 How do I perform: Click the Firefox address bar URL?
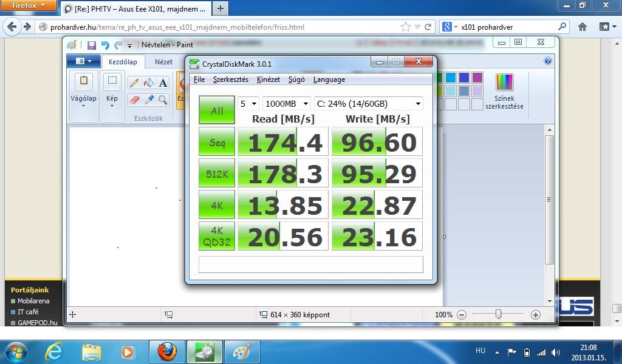pyautogui.click(x=177, y=27)
